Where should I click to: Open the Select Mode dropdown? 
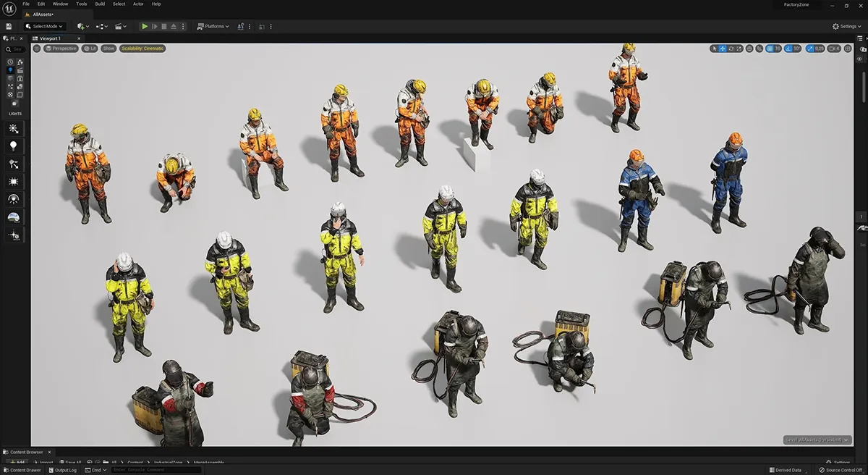(x=48, y=26)
